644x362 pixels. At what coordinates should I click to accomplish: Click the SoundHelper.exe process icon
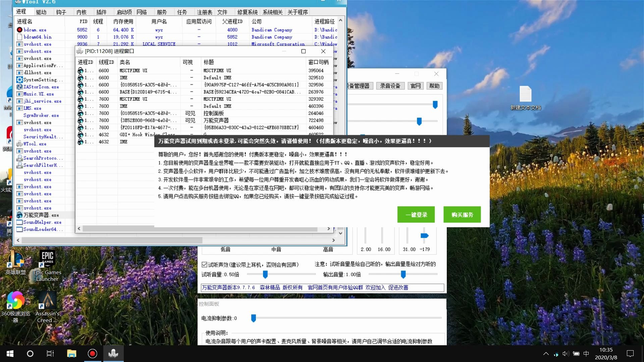click(19, 222)
